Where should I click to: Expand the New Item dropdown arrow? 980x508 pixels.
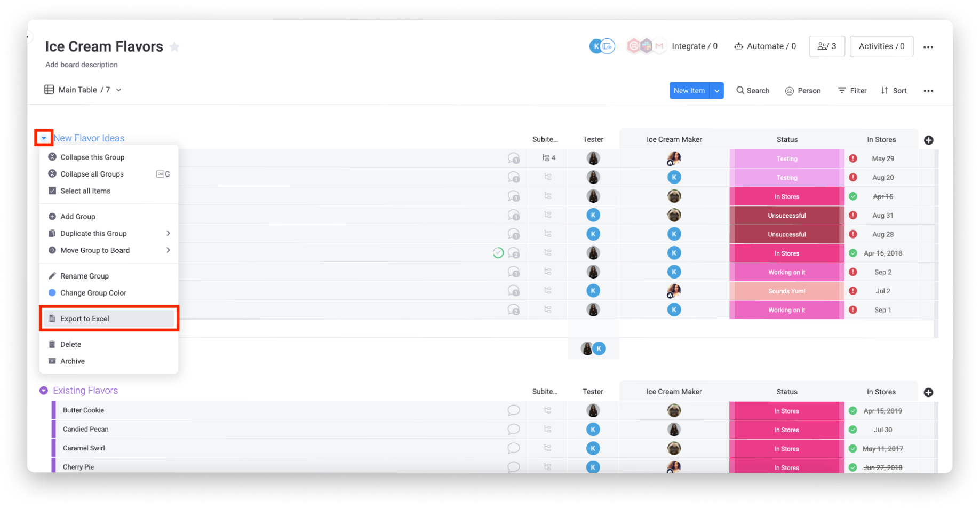click(717, 91)
